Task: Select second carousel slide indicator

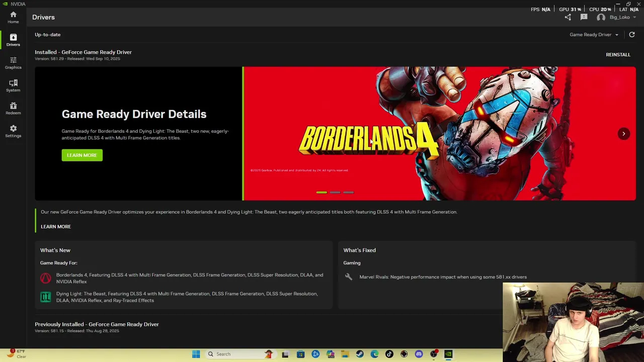Action: pyautogui.click(x=335, y=192)
